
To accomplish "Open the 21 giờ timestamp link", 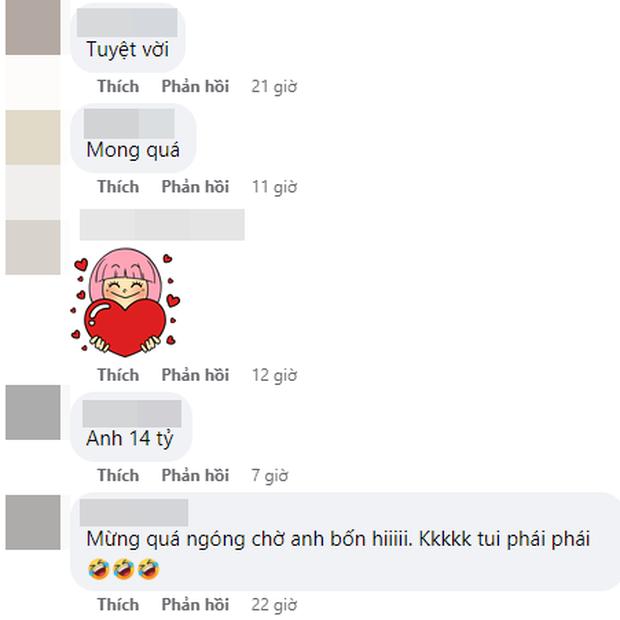I will pyautogui.click(x=274, y=87).
